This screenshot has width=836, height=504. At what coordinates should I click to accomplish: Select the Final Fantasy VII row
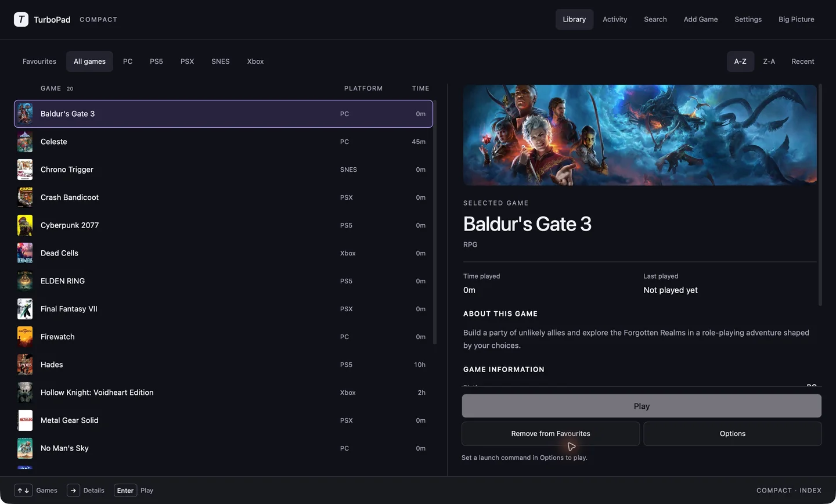coord(224,309)
